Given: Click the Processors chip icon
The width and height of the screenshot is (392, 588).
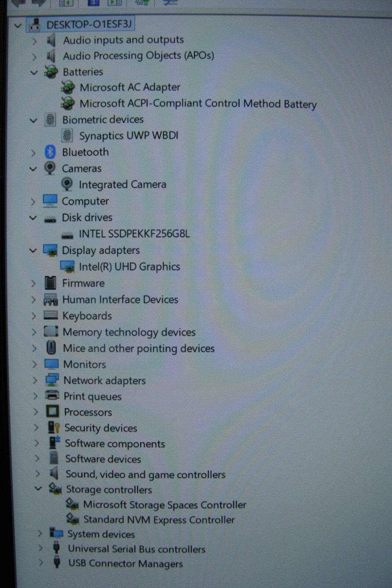Looking at the screenshot, I should [52, 412].
